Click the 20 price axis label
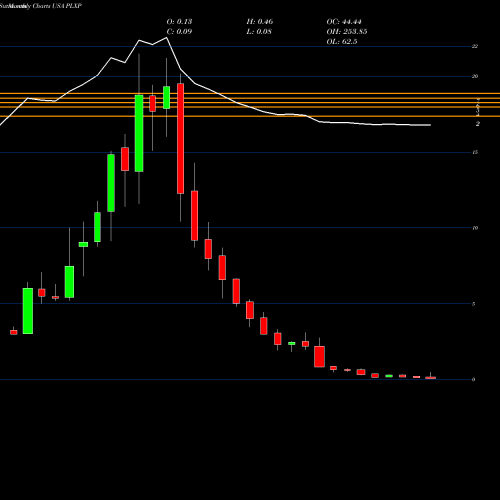The width and height of the screenshot is (500, 500). (x=475, y=76)
